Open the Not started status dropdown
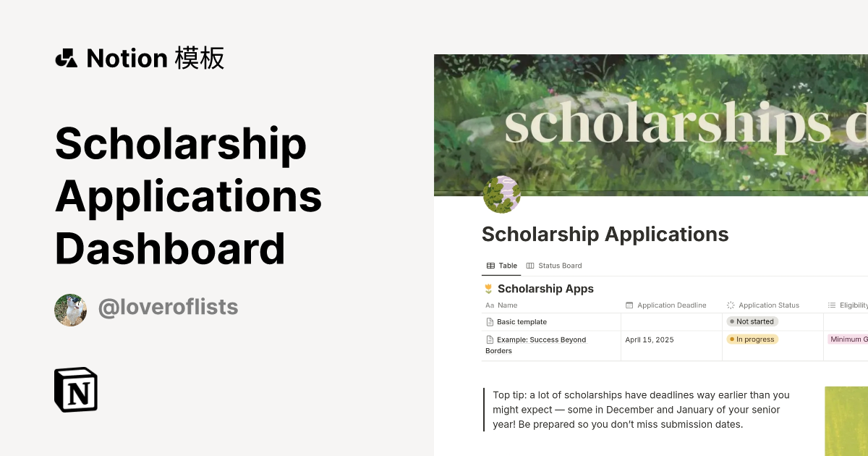 pyautogui.click(x=752, y=321)
